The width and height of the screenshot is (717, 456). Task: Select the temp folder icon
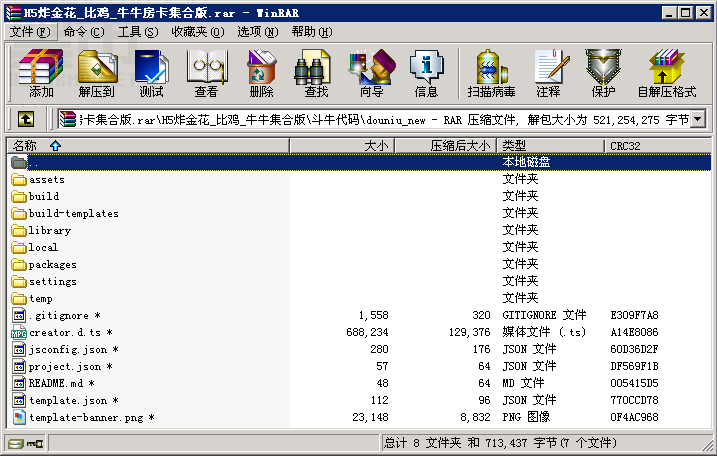pos(19,299)
